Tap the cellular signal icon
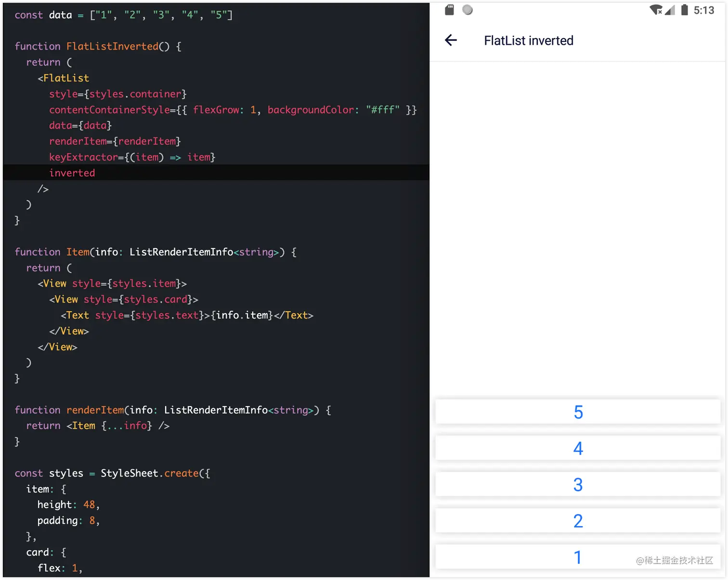Viewport: 728px width, 580px height. tap(670, 10)
